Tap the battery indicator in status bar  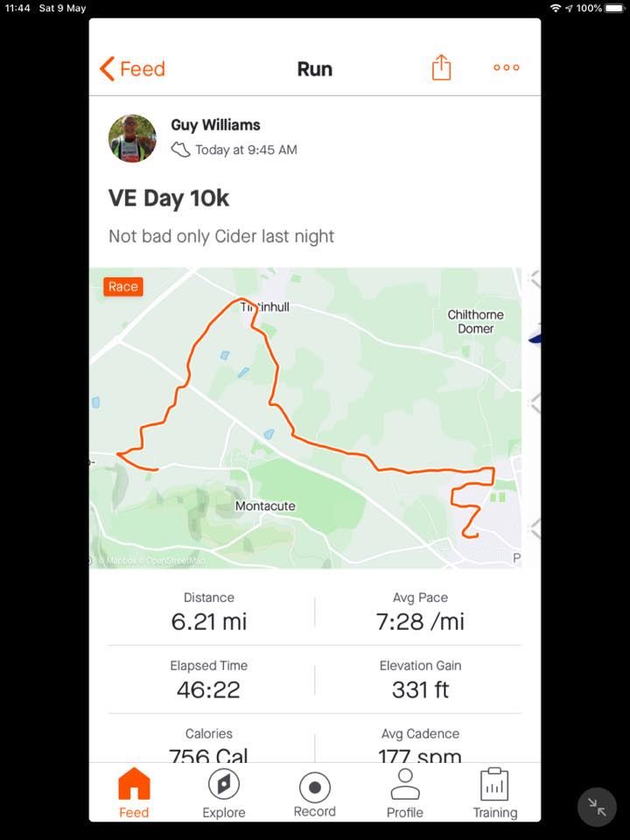[x=615, y=8]
